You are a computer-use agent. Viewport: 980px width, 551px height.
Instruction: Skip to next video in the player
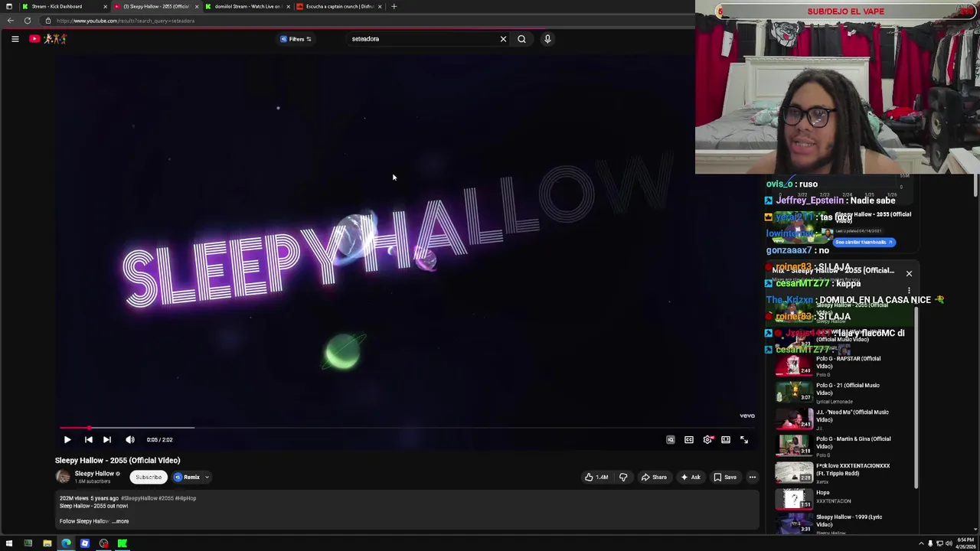coord(107,440)
